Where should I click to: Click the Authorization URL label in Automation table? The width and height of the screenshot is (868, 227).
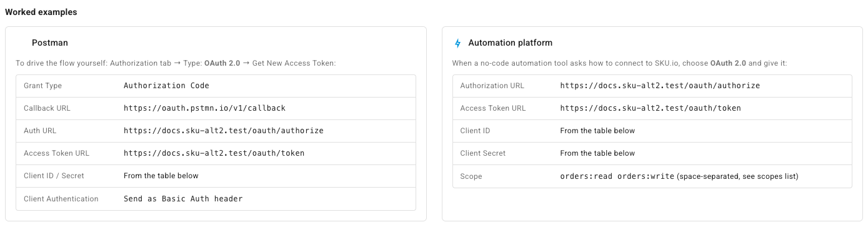[492, 86]
